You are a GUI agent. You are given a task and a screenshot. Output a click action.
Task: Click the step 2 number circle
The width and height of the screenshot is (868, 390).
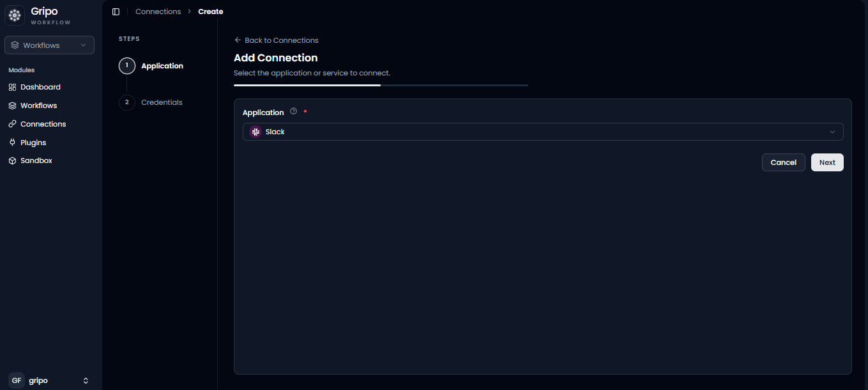tap(126, 102)
